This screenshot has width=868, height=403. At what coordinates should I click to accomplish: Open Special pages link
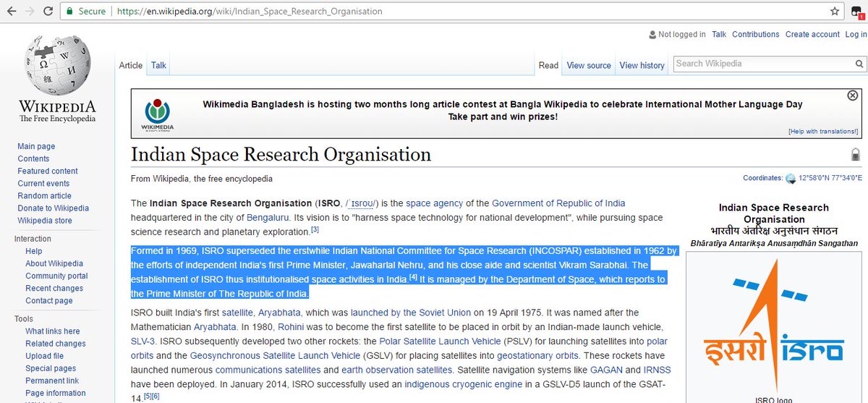pos(51,368)
